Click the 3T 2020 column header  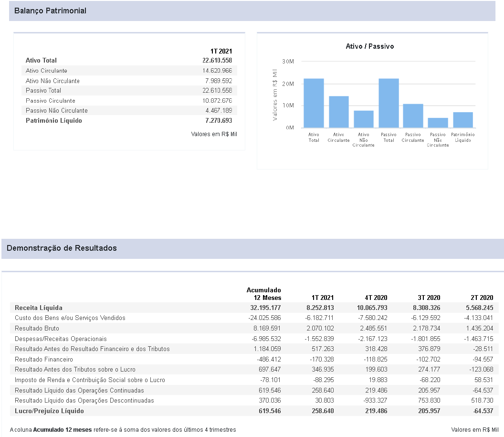tap(429, 298)
